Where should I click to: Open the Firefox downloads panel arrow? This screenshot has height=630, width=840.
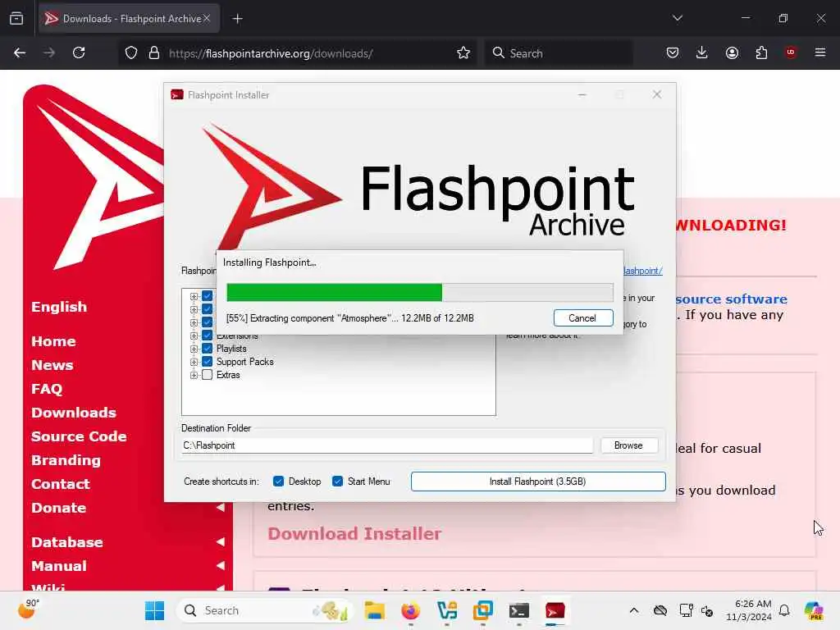point(702,52)
